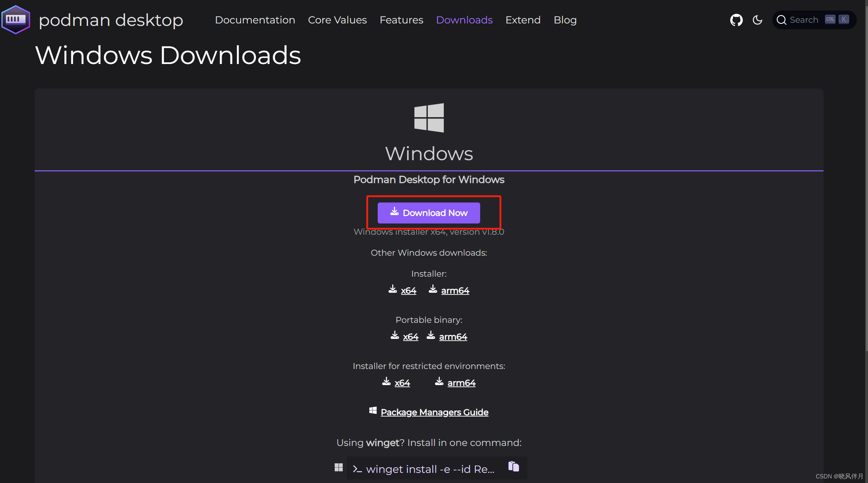This screenshot has height=483, width=868.
Task: Select the Core Values menu item
Action: [x=337, y=20]
